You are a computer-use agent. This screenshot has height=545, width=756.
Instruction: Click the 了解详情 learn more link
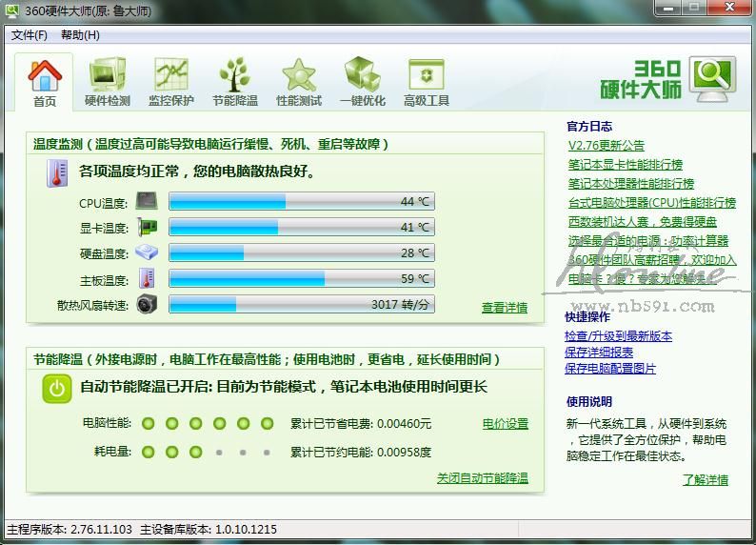(705, 479)
